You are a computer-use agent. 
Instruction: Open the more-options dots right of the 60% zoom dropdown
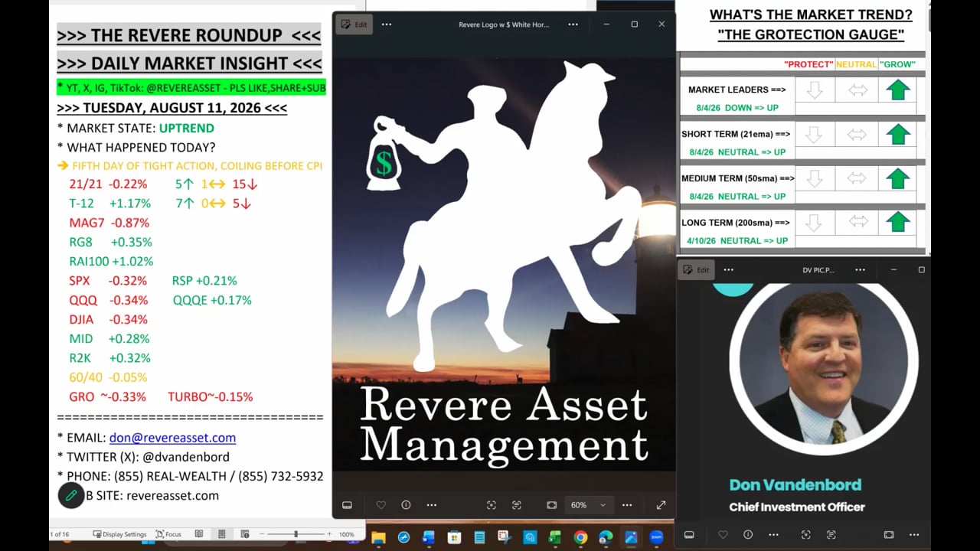[x=627, y=505]
